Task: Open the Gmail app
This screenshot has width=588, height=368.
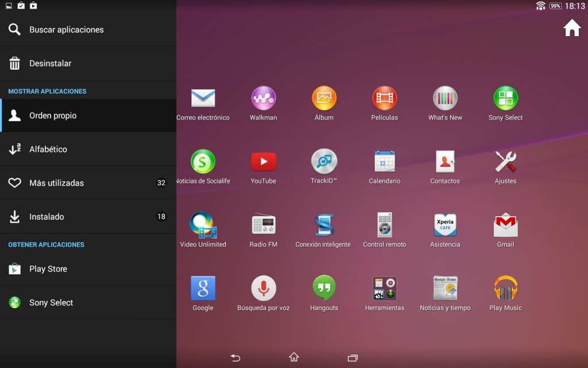Action: (505, 225)
